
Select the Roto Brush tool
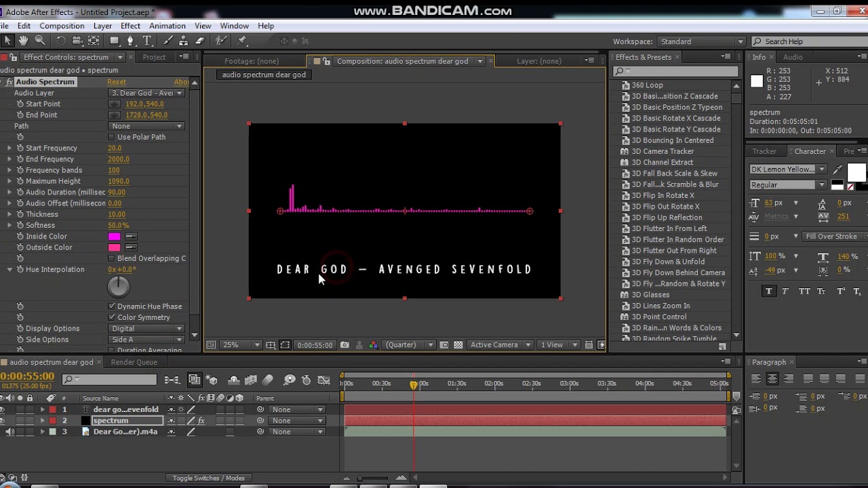[221, 41]
